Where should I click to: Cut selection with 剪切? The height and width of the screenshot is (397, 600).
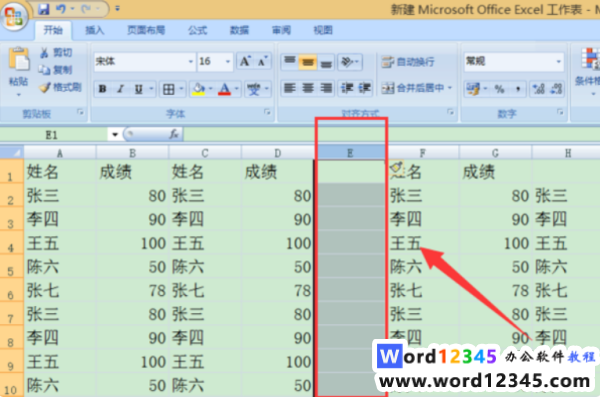click(56, 53)
